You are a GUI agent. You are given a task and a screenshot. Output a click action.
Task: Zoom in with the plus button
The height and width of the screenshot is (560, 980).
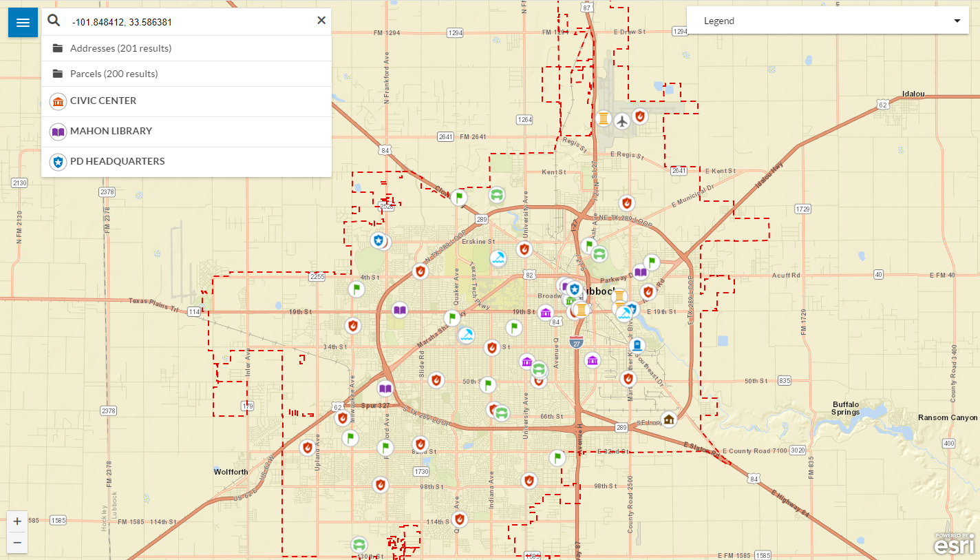[17, 521]
